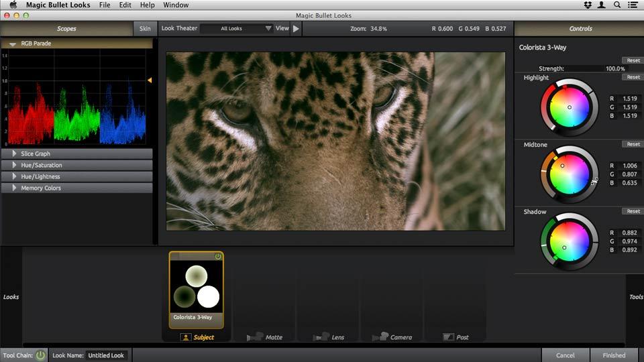Click the orange RGB Parade level marker

tap(150, 80)
